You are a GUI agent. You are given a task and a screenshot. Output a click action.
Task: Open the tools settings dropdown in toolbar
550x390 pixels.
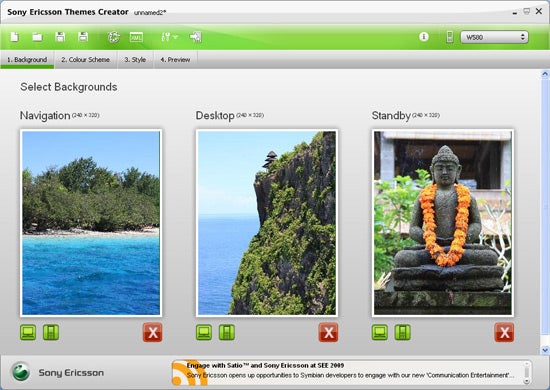click(169, 37)
